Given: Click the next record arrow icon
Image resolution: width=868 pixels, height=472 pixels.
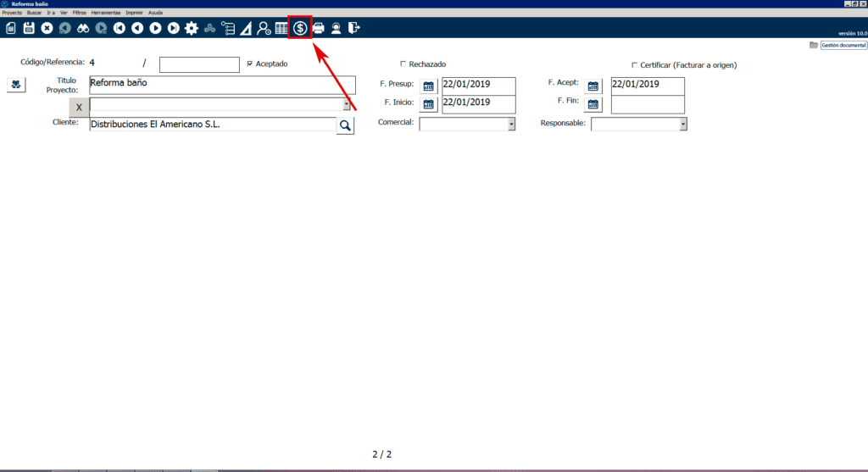Looking at the screenshot, I should [x=155, y=28].
